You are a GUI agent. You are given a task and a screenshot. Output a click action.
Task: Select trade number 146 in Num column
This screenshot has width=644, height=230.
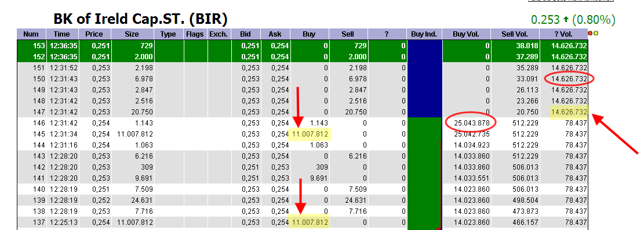(x=39, y=123)
